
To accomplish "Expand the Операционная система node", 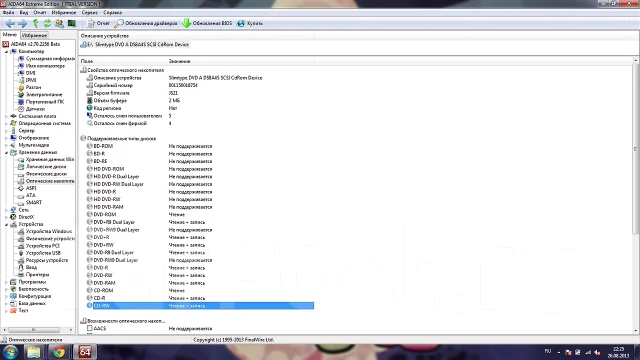I will (6, 124).
